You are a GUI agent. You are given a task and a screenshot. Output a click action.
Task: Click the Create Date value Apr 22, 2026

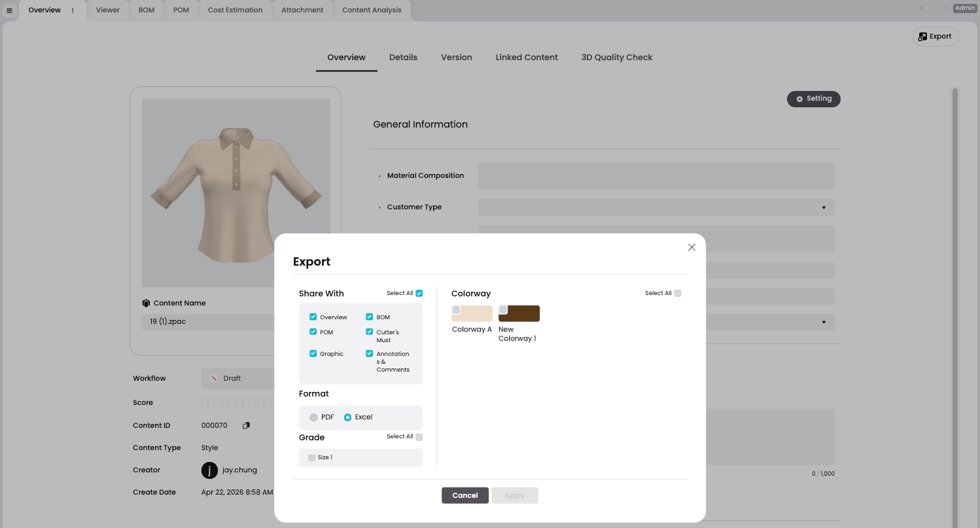point(237,492)
